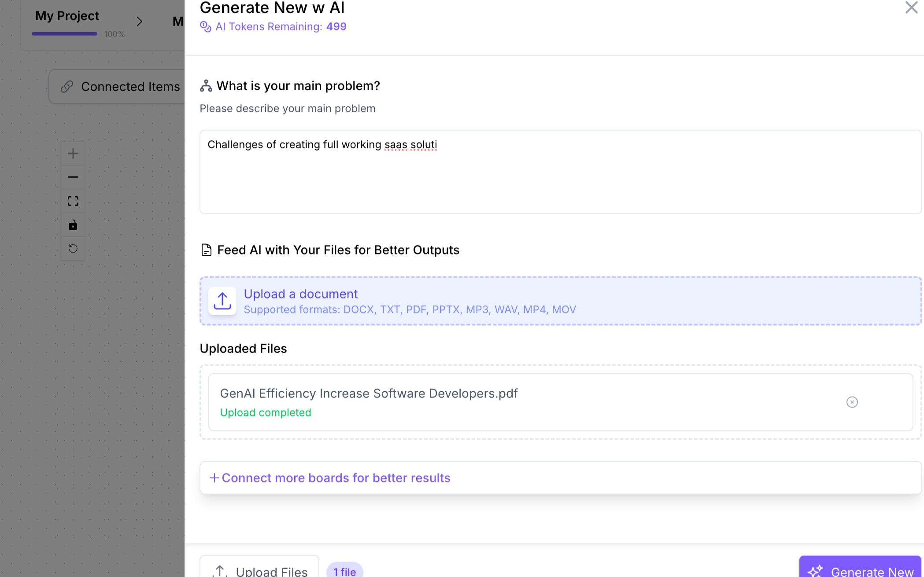The width and height of the screenshot is (924, 577).
Task: Select the My Project tab
Action: pyautogui.click(x=67, y=16)
